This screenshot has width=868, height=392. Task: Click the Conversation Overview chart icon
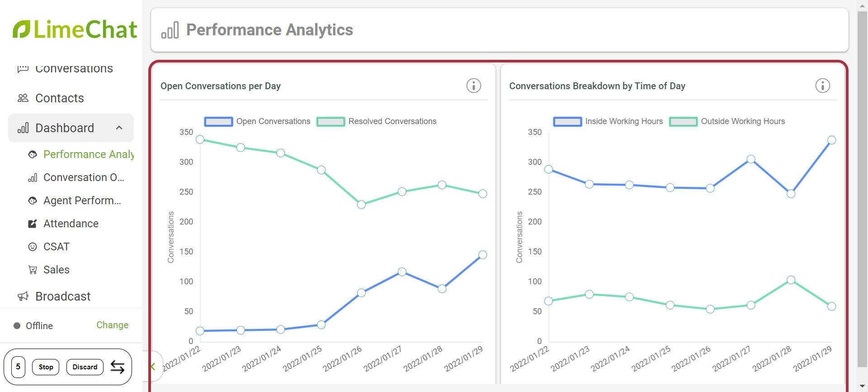[x=33, y=177]
